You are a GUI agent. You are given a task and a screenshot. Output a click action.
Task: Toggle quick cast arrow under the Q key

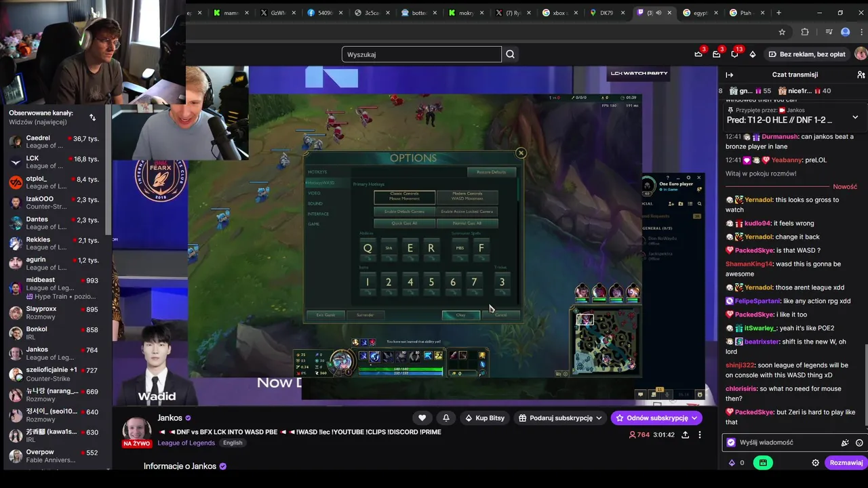pos(368,260)
